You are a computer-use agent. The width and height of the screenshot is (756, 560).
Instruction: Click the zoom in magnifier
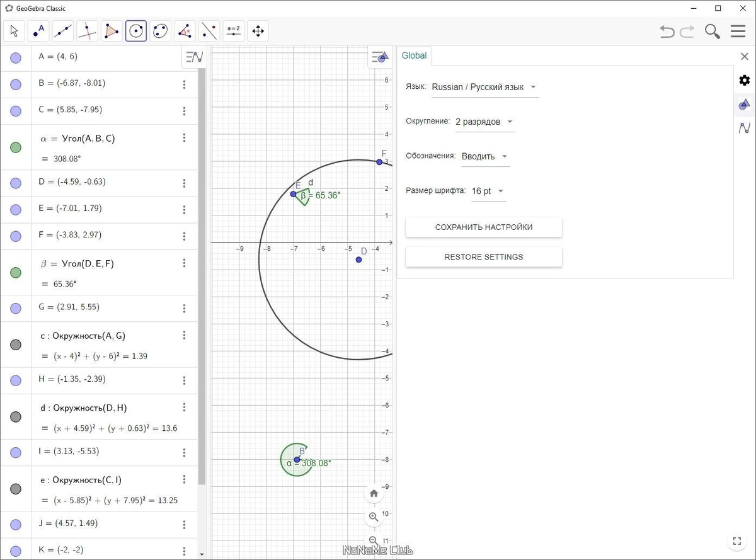pyautogui.click(x=374, y=517)
